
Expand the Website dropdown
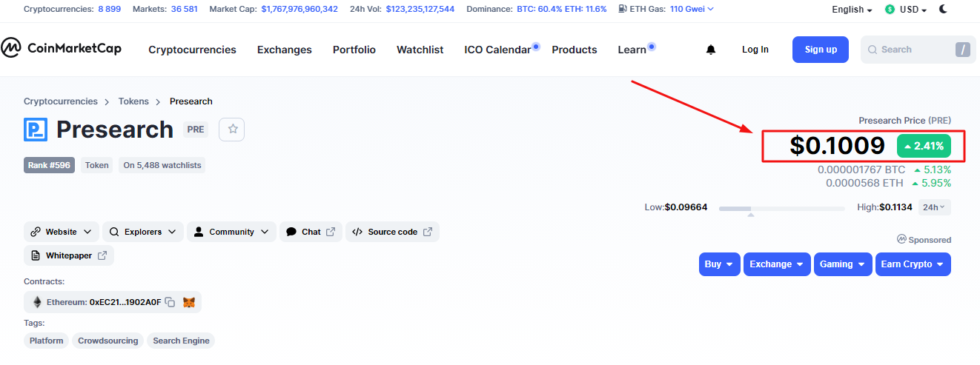point(62,232)
